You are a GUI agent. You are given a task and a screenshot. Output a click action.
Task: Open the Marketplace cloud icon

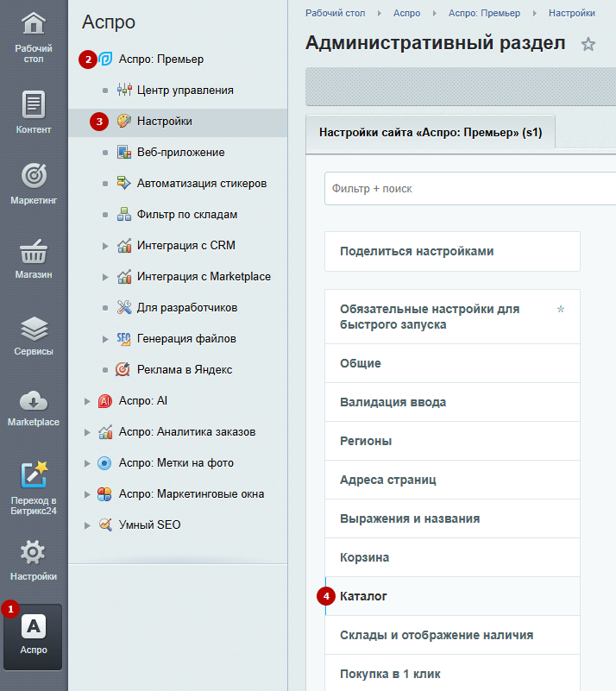34,400
